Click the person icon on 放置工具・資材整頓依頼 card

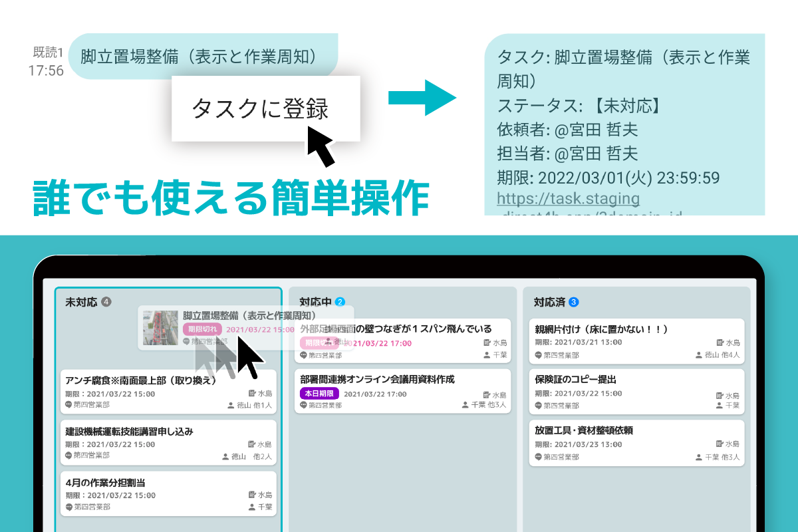[x=698, y=457]
